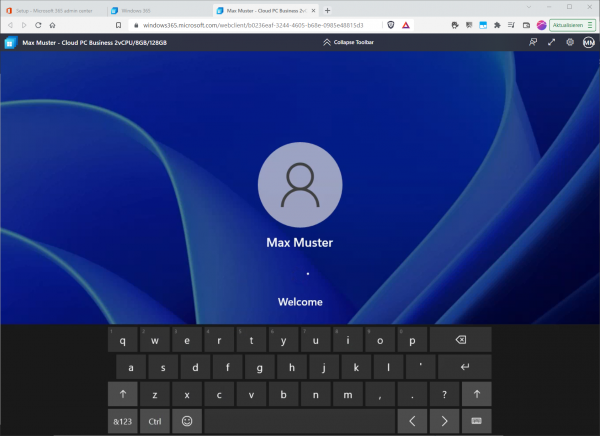Viewport: 600px width, 436px height.
Task: Open a new browser tab
Action: pyautogui.click(x=327, y=9)
